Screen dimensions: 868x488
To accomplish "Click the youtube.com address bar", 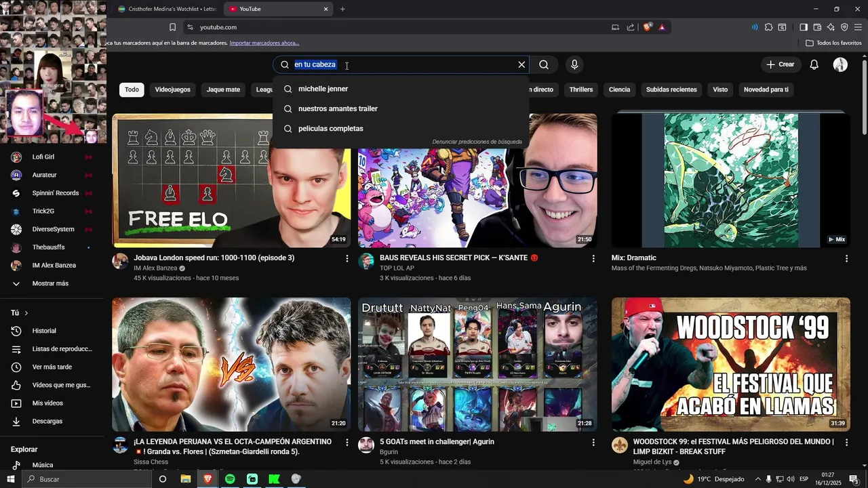I will click(x=393, y=27).
